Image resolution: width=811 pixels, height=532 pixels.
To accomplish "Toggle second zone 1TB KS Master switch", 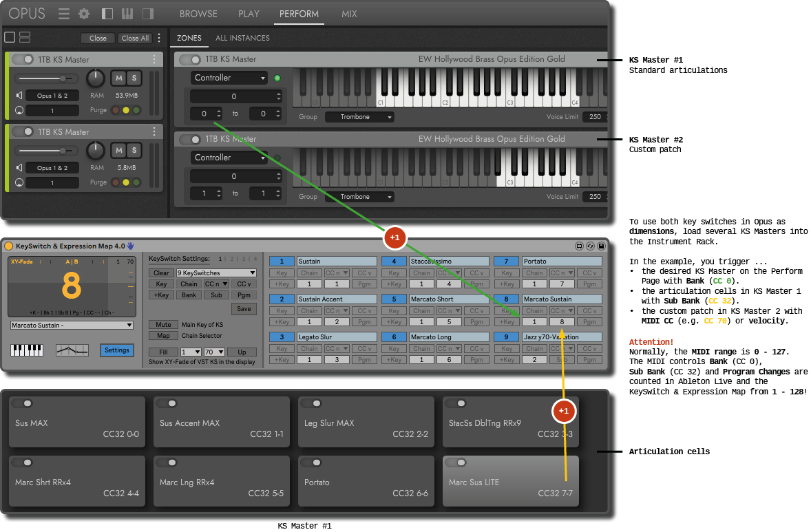I will coord(190,139).
